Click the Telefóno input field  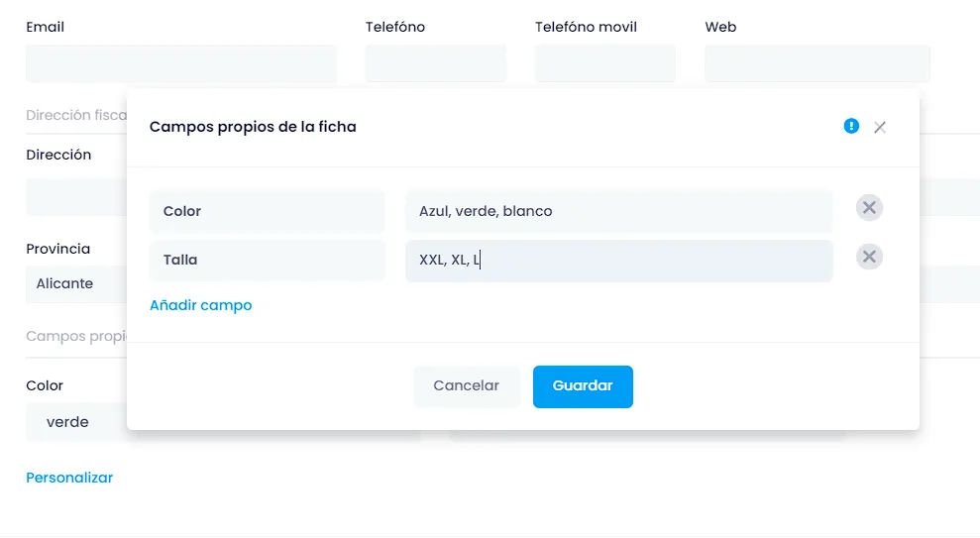[436, 63]
